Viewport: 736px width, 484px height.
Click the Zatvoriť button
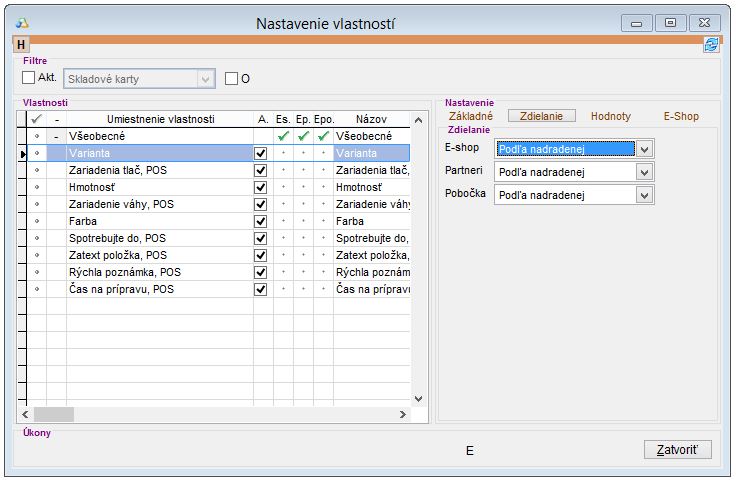(x=677, y=450)
